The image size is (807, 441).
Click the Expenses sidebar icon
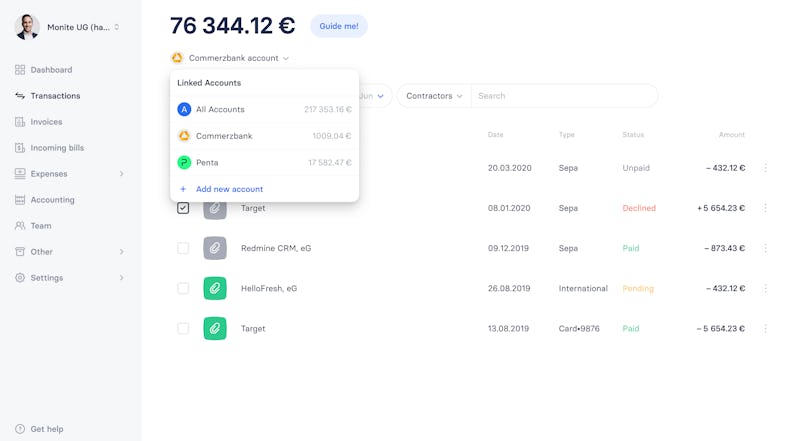(20, 173)
